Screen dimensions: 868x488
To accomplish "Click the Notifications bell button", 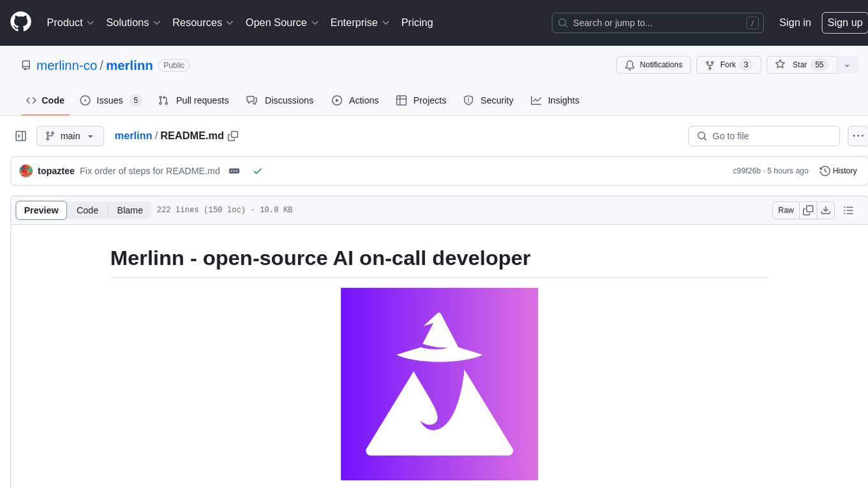I will tap(654, 65).
